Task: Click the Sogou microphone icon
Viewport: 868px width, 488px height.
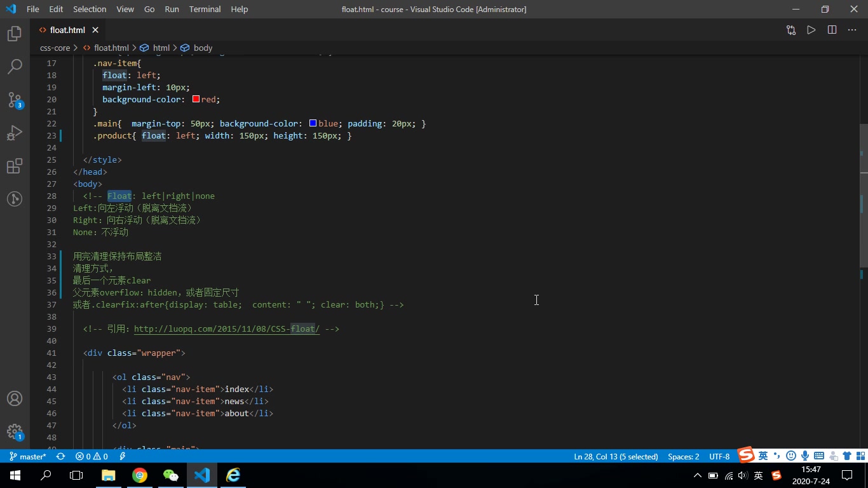Action: click(x=805, y=456)
